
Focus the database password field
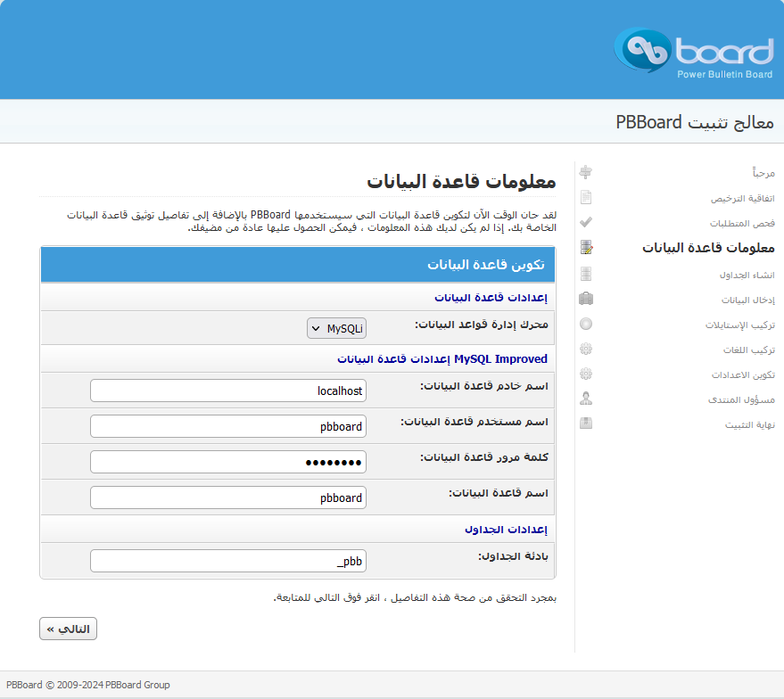coord(228,462)
